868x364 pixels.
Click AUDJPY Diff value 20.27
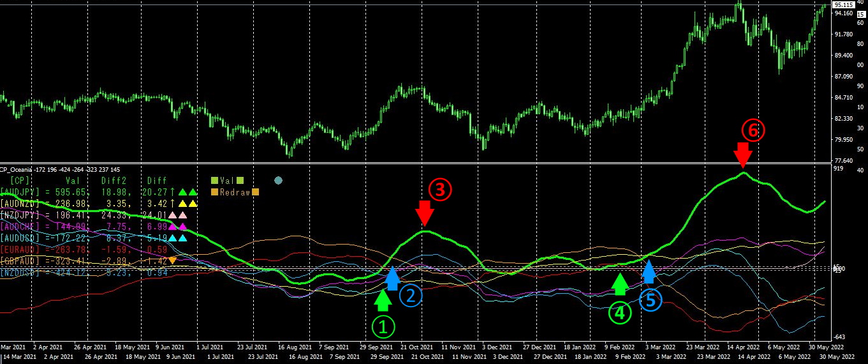click(156, 192)
